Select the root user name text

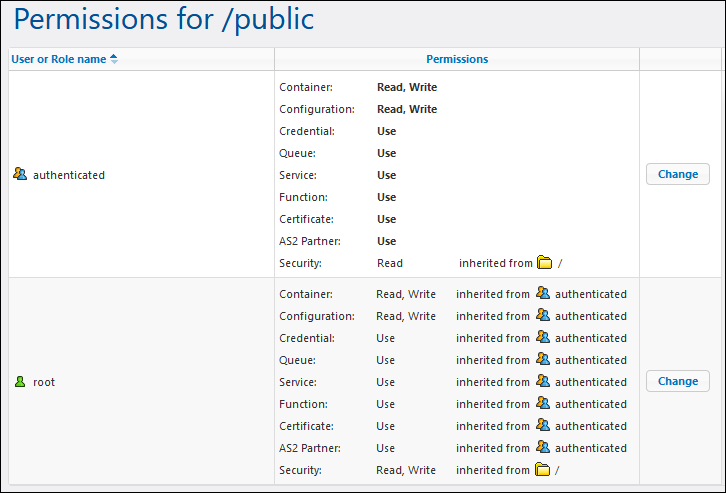pyautogui.click(x=44, y=382)
